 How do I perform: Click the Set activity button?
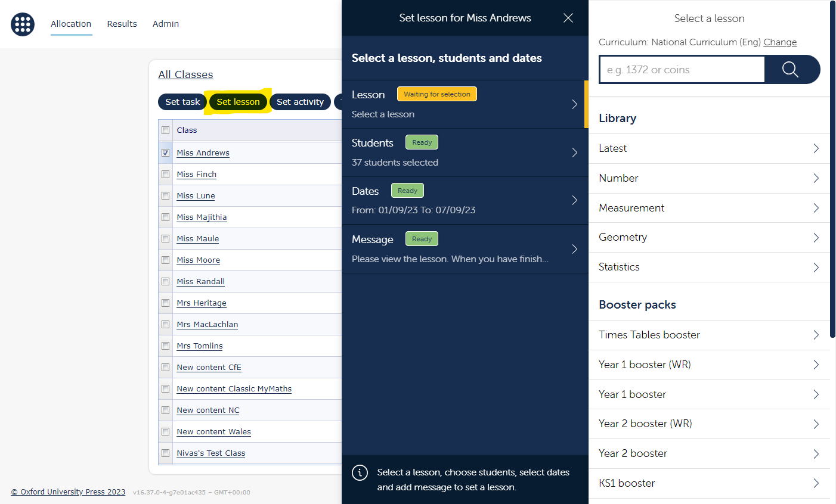pos(300,102)
